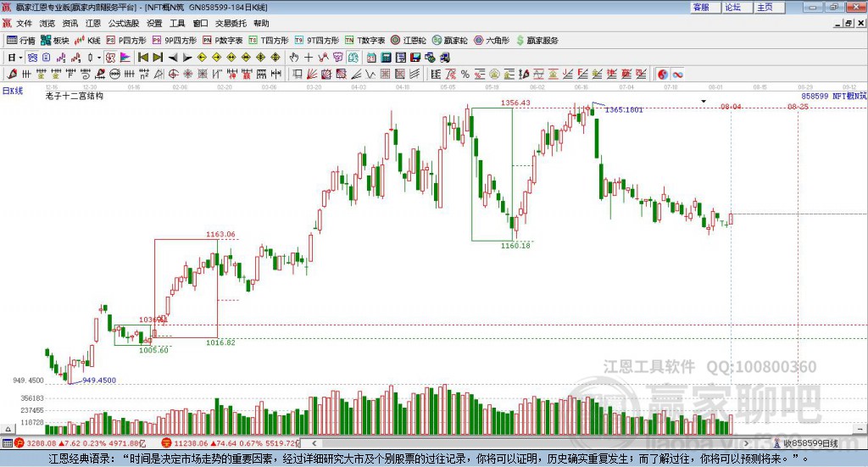Screen dimensions: 868x467
Task: Open the 公式选股 menu
Action: (124, 23)
